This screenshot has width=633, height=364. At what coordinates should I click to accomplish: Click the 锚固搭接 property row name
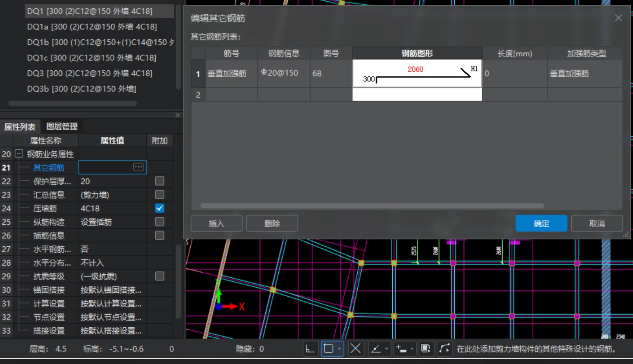click(x=49, y=290)
